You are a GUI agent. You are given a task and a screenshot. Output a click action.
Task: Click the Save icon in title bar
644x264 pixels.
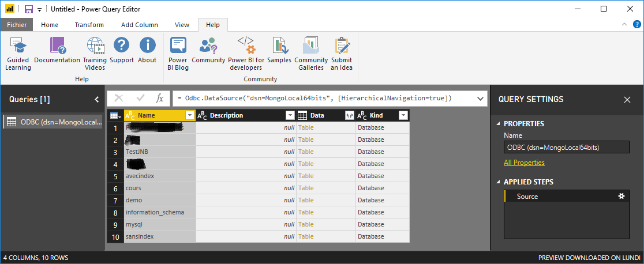[x=29, y=9]
